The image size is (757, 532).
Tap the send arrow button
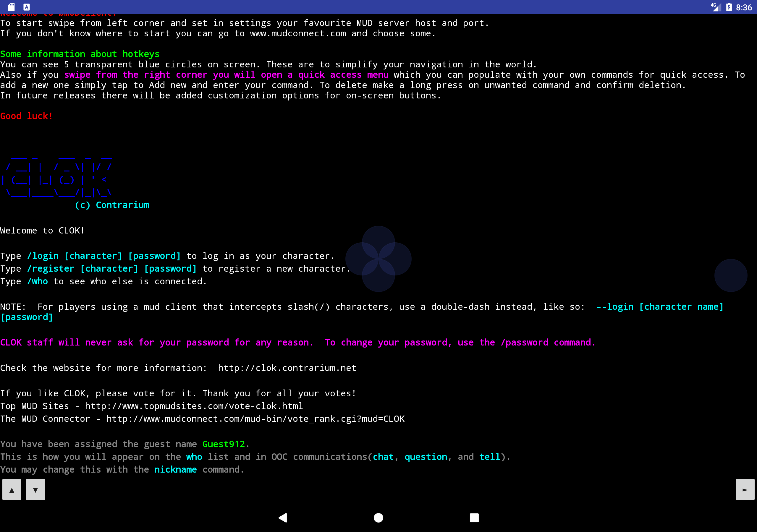pyautogui.click(x=745, y=489)
